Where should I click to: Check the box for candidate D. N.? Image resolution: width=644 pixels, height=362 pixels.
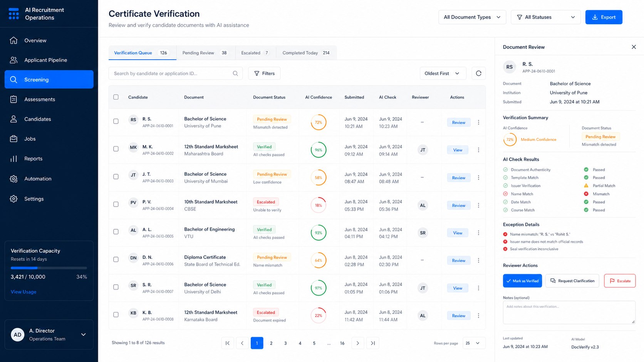coord(116,259)
